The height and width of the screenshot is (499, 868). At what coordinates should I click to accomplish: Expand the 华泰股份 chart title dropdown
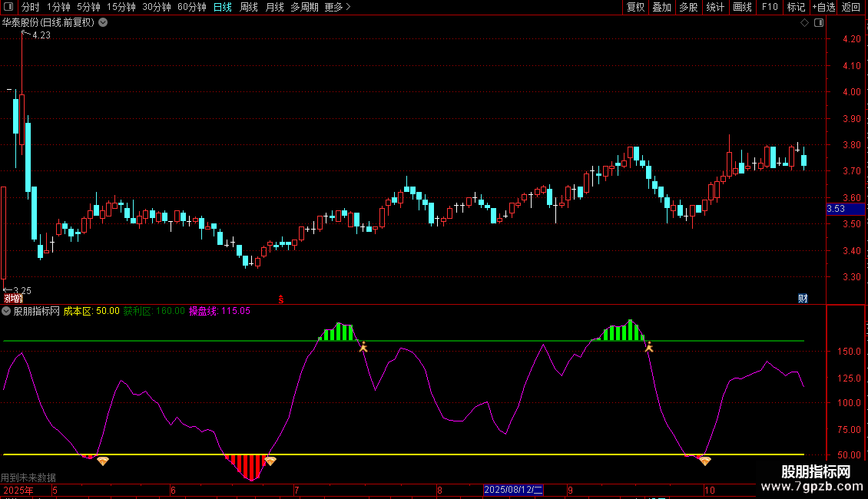pyautogui.click(x=103, y=22)
